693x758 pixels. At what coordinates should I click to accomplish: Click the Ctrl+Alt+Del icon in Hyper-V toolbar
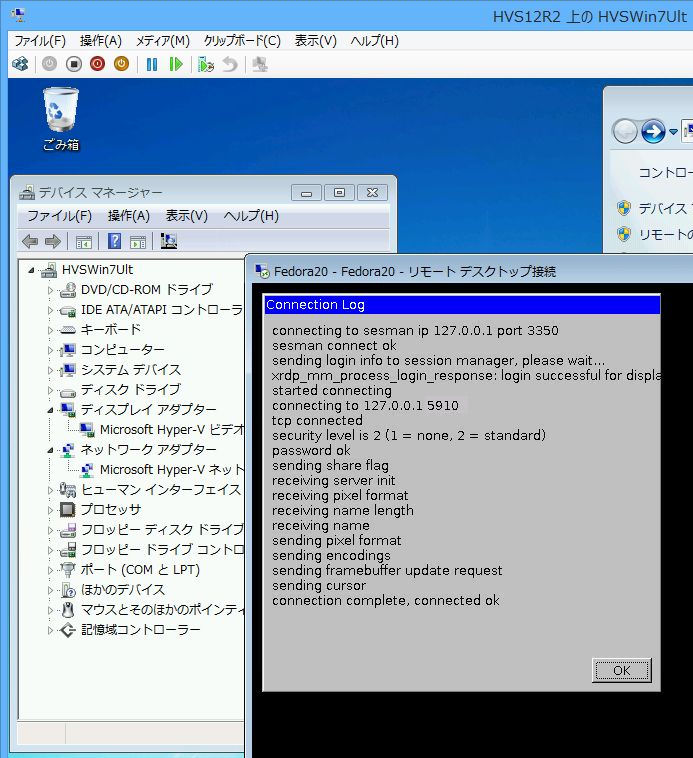tap(20, 64)
